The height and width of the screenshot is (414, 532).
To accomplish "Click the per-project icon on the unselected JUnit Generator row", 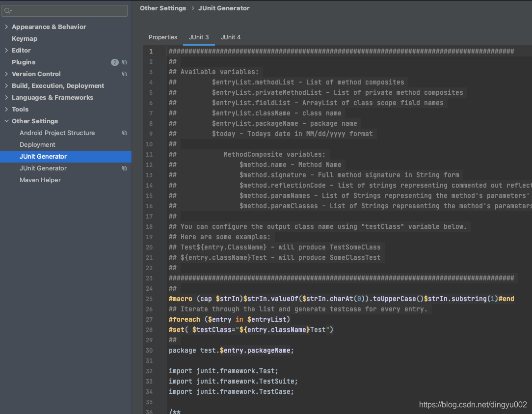I will (x=125, y=168).
